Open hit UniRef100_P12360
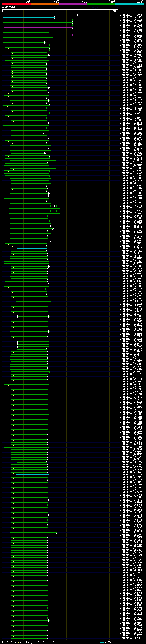146x644 pixels. click(x=131, y=118)
